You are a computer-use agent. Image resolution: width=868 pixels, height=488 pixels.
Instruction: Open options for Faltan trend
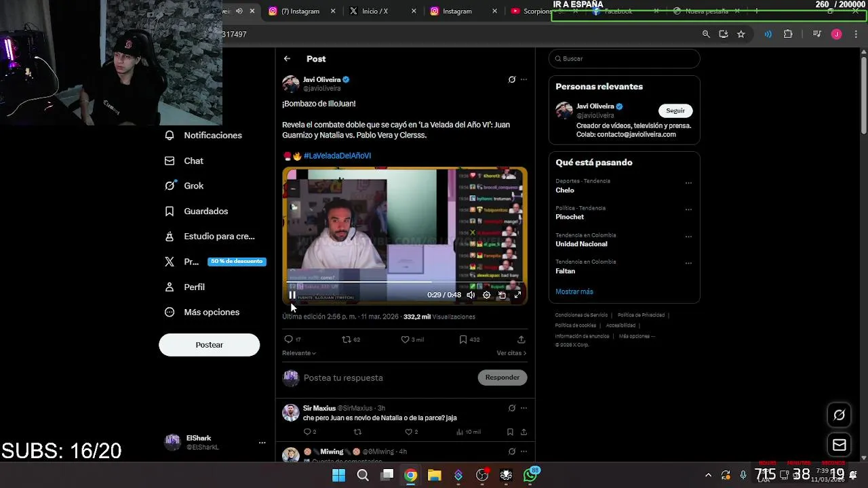coord(688,264)
